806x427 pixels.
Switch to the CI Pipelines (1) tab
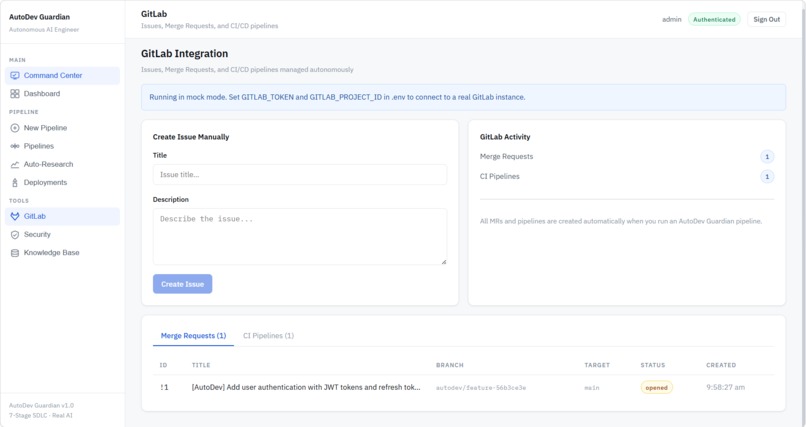point(268,336)
